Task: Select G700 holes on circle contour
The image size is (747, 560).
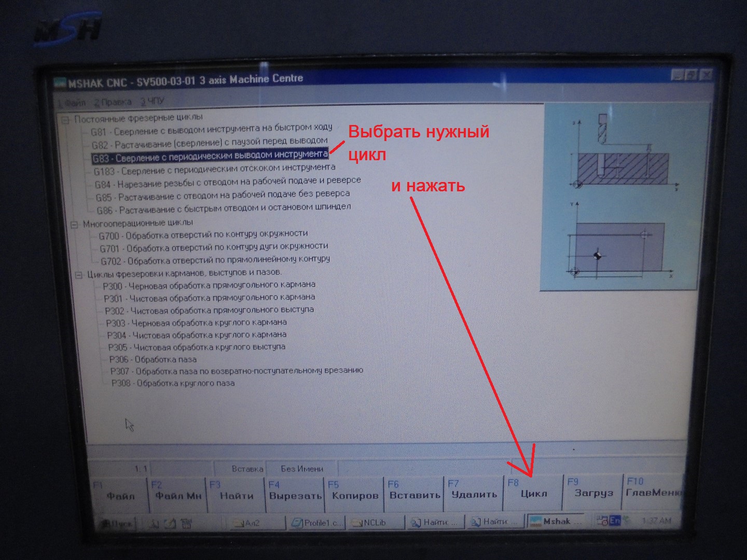Action: 203,235
